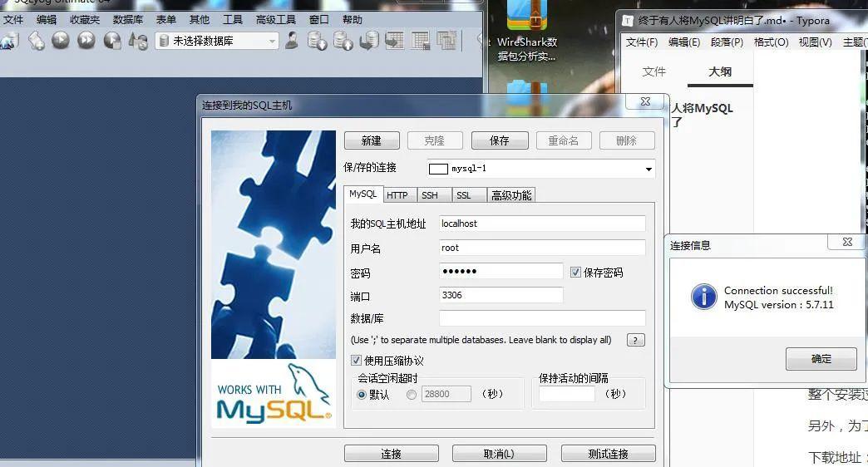This screenshot has height=467, width=868.
Task: Click the database with up arrow icon
Action: (x=343, y=41)
